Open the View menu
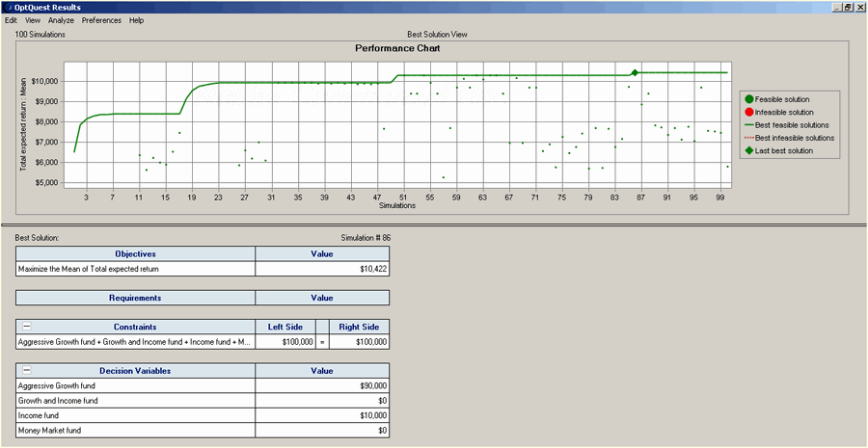Viewport: 868px width, 448px height. [x=33, y=20]
